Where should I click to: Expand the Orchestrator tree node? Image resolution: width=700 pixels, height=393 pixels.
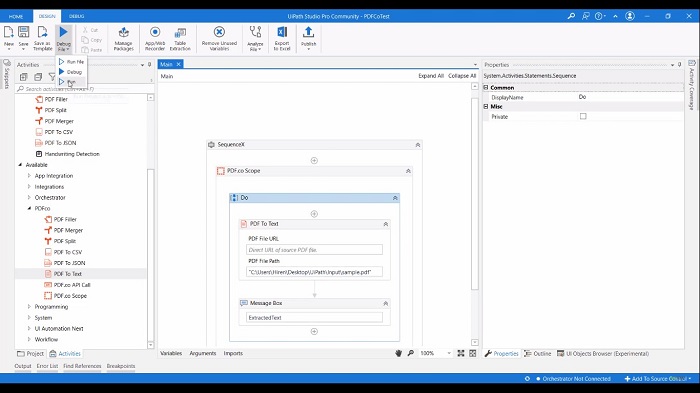(29, 197)
